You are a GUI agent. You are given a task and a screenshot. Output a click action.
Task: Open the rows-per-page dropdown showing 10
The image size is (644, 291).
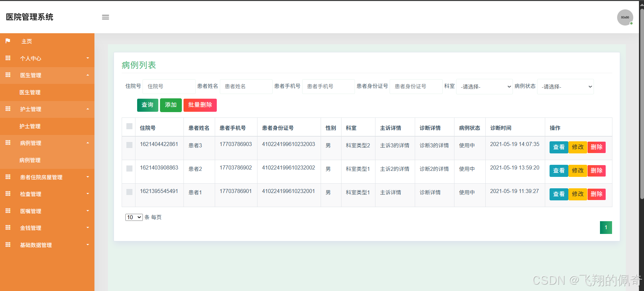click(x=134, y=217)
